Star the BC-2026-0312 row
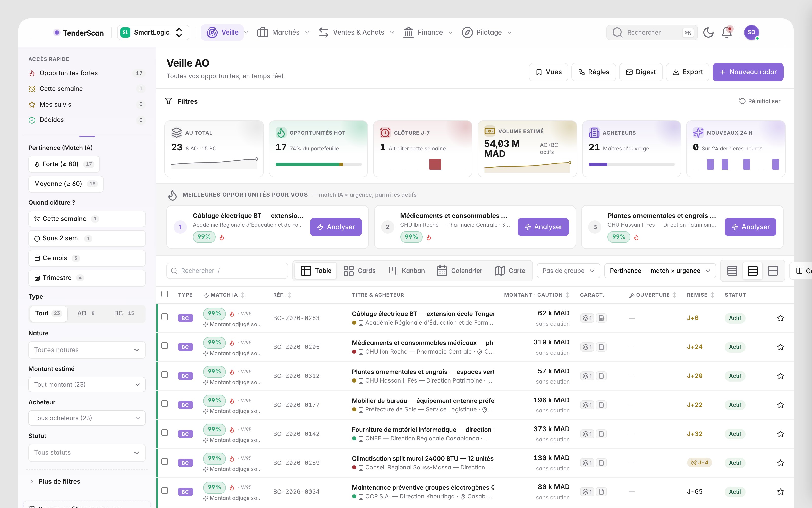The width and height of the screenshot is (812, 508). [781, 376]
